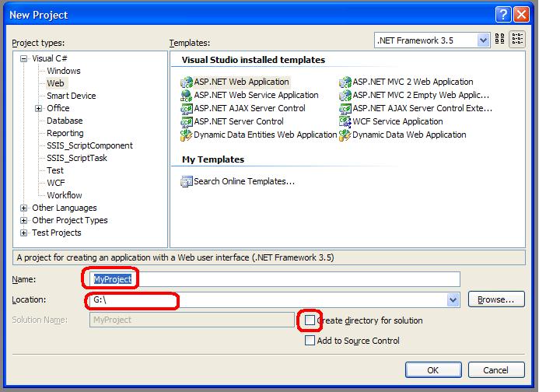Choose Dynamic Data Entities Web Application icon

[x=187, y=135]
